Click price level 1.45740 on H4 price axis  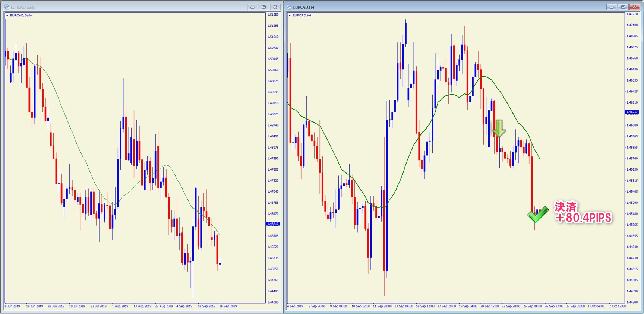(632, 158)
